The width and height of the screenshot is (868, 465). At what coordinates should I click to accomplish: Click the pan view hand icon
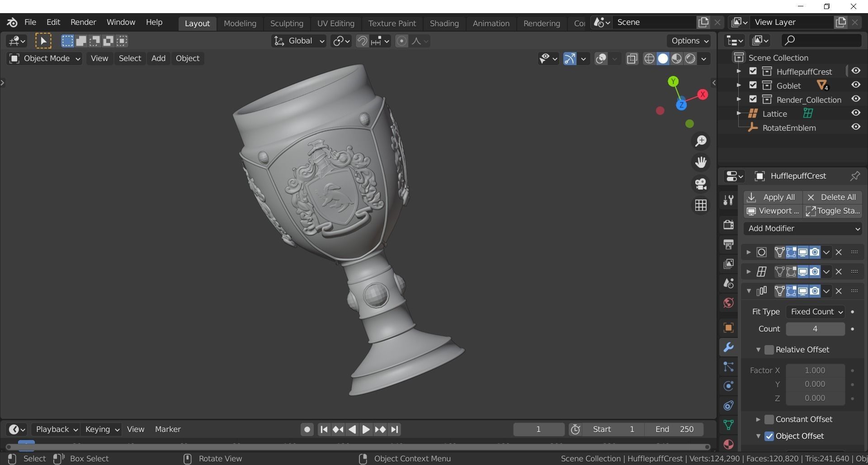(701, 162)
